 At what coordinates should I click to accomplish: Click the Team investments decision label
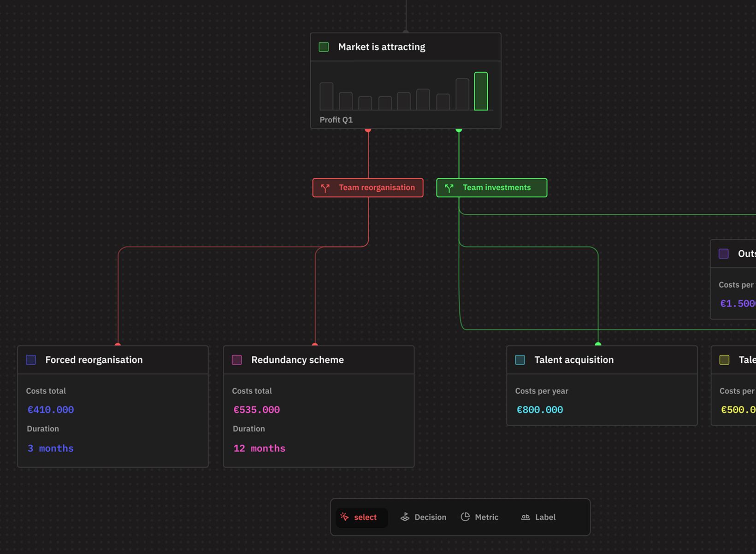496,188
